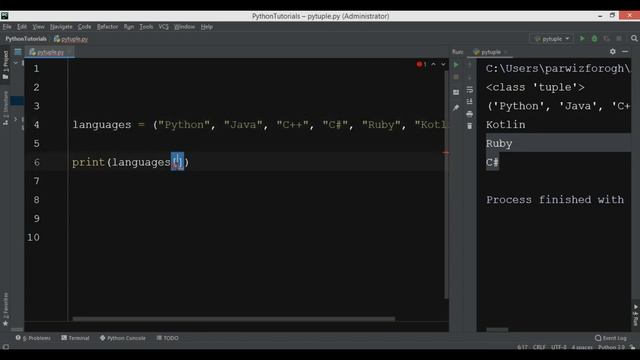This screenshot has width=640, height=360.
Task: Open the Tools menu
Action: pos(146,27)
